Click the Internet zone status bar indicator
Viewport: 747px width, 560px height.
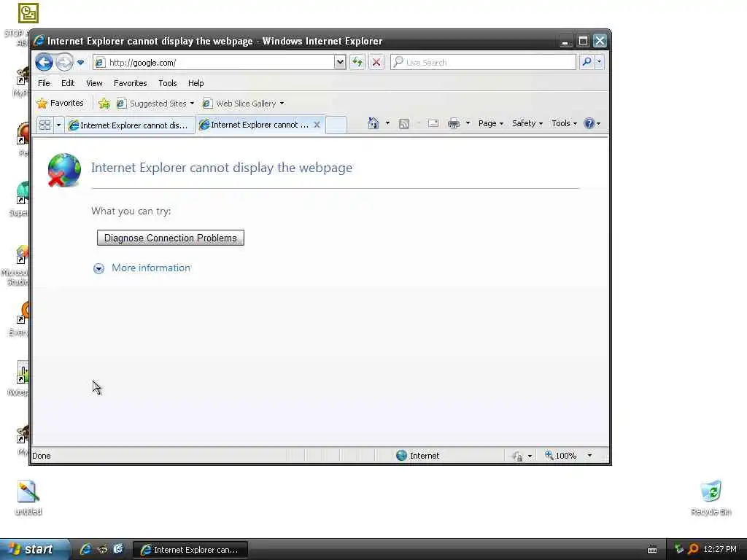(x=418, y=456)
